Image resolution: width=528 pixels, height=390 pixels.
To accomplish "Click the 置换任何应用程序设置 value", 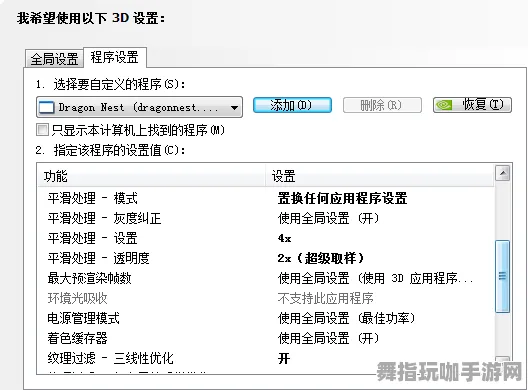I will (342, 198).
